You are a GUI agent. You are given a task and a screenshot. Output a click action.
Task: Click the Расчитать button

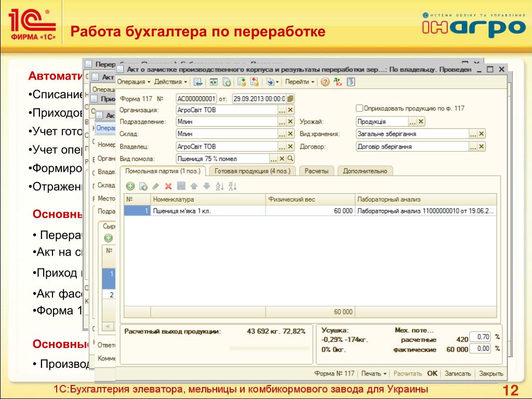tap(407, 373)
